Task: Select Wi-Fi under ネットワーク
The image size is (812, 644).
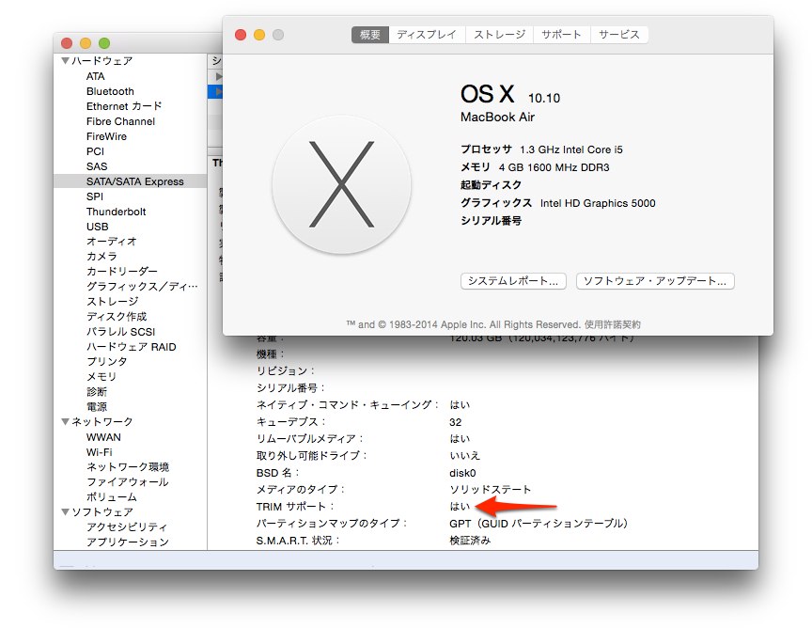Action: [100, 452]
